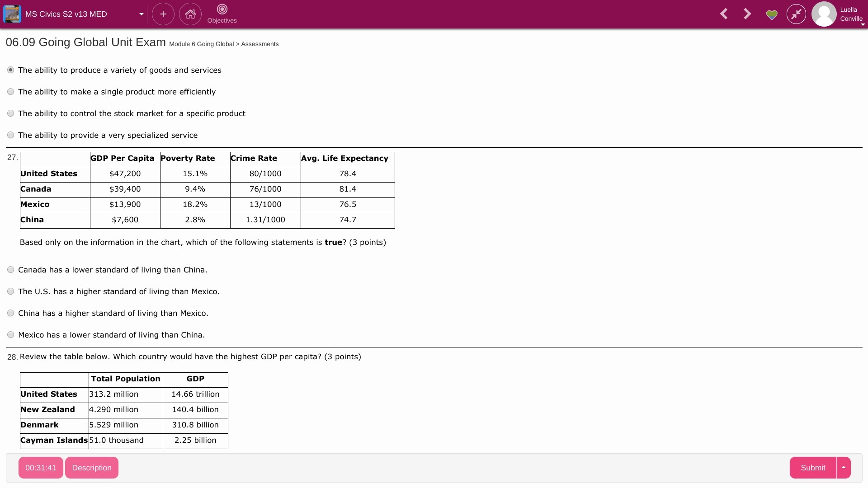Expand the Luella Conville user menu
Screen dimensions: 868x488
click(x=862, y=24)
